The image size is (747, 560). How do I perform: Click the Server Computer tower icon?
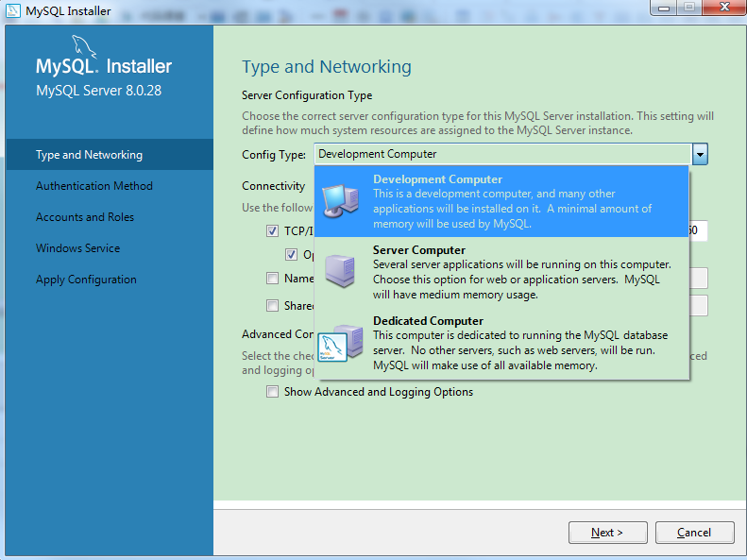pyautogui.click(x=340, y=271)
